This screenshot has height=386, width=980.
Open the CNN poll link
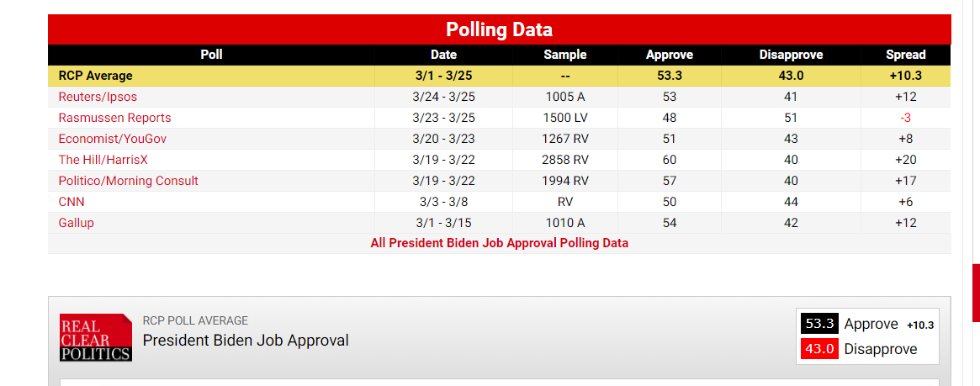[x=72, y=202]
